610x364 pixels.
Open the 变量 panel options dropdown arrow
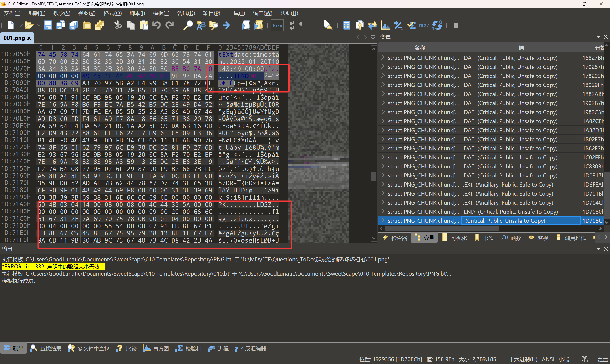(598, 37)
